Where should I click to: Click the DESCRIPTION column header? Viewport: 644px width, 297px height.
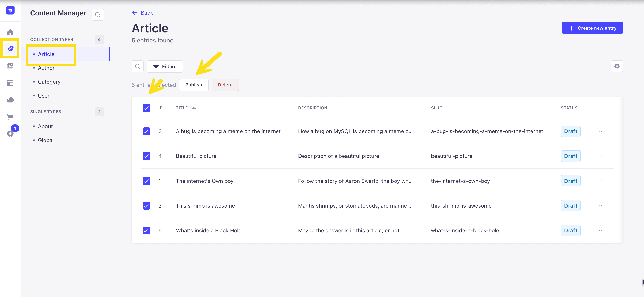pos(312,108)
